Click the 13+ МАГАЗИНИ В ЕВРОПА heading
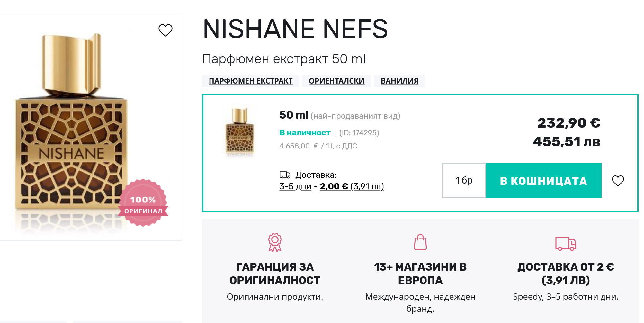644x323 pixels. click(420, 274)
